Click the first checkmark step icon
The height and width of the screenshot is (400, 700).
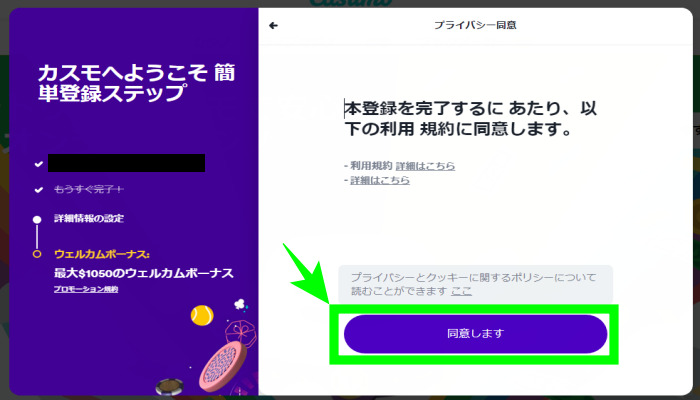click(x=39, y=164)
